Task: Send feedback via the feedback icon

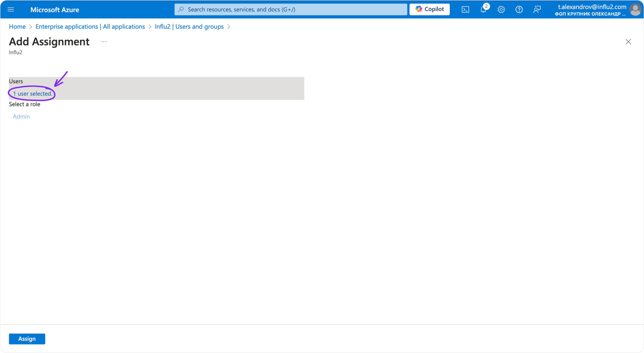Action: (x=537, y=9)
